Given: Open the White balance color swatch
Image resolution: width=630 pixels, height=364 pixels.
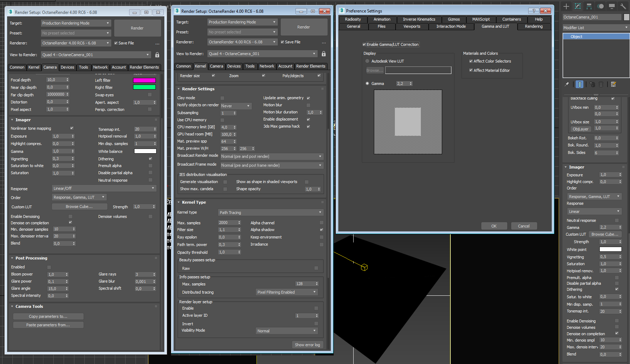Looking at the screenshot, I should pos(145,151).
